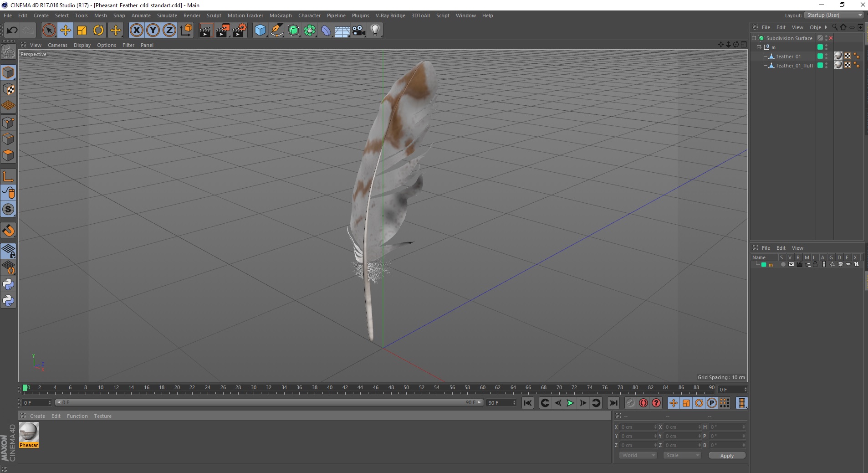
Task: Toggle the m object's visibility dots
Action: 827,47
